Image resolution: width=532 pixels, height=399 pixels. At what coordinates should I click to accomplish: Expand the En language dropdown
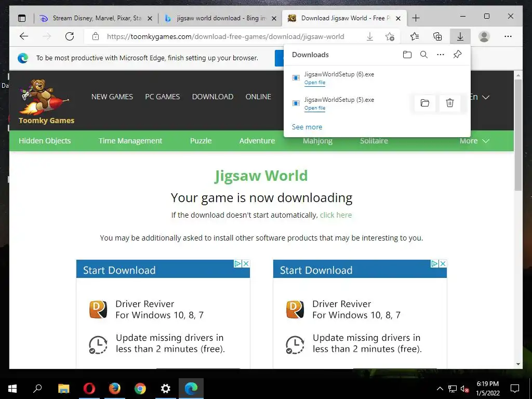pos(480,97)
